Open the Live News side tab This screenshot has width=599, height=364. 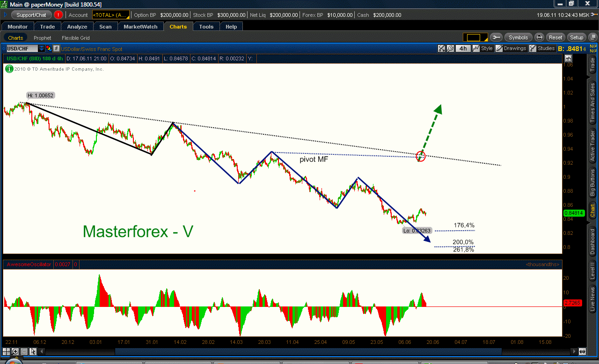(593, 299)
